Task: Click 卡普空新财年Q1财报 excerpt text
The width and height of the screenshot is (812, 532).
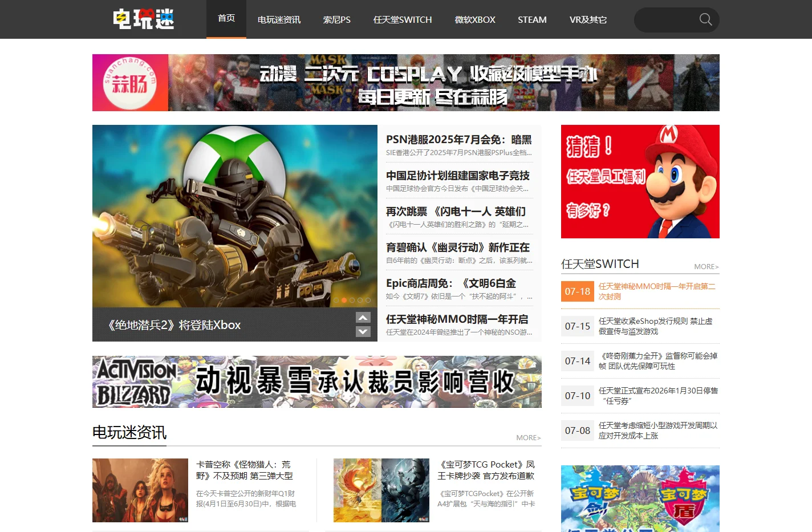Action: click(x=246, y=499)
